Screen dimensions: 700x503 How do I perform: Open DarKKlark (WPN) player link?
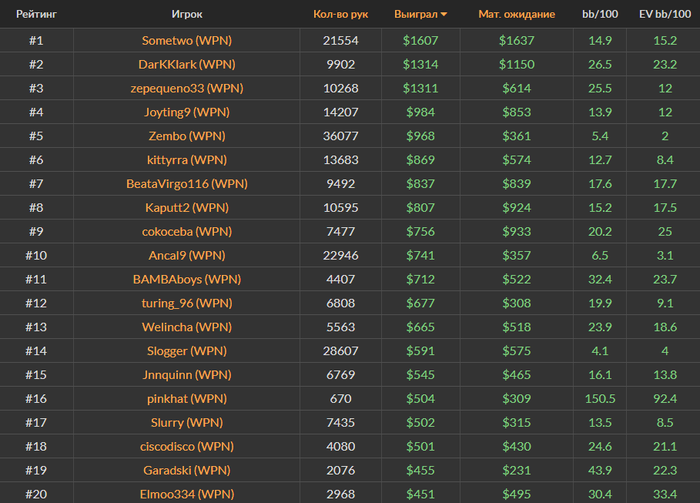click(x=187, y=64)
